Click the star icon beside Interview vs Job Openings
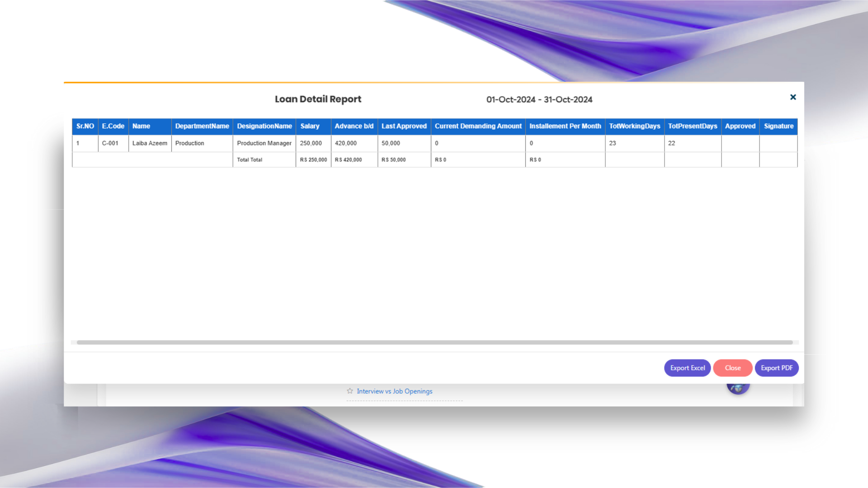This screenshot has height=488, width=868. click(350, 391)
